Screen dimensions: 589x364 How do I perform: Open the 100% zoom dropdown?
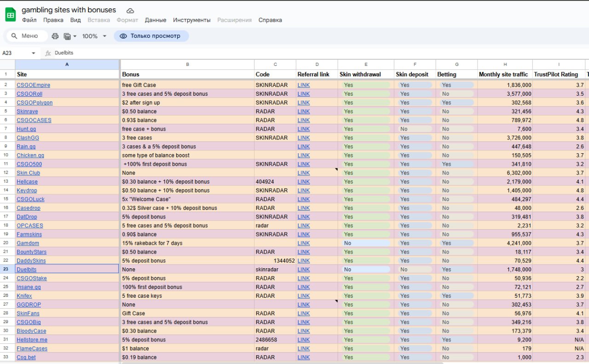[x=94, y=36]
